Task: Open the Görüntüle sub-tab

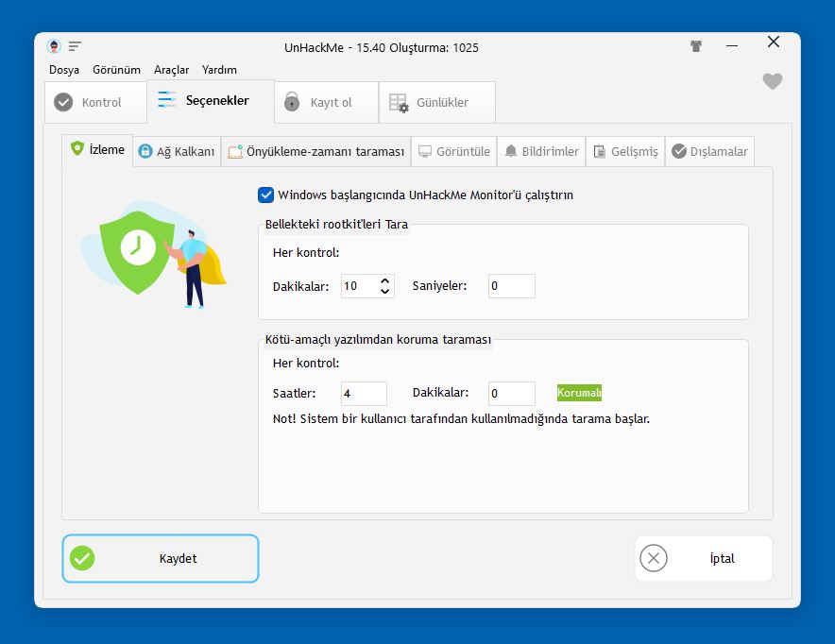Action: tap(454, 152)
